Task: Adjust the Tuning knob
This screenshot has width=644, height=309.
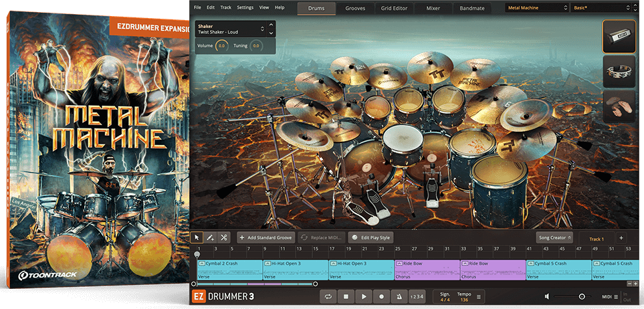Action: coord(256,46)
